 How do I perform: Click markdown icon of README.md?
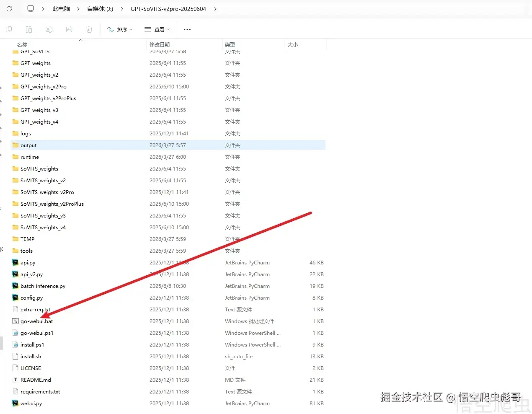pyautogui.click(x=15, y=380)
